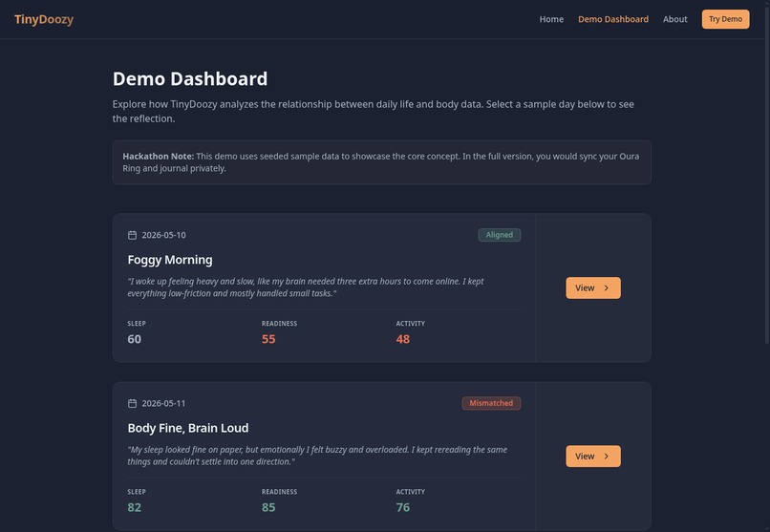770x532 pixels.
Task: Click the date 2026-05-11
Action: click(164, 403)
